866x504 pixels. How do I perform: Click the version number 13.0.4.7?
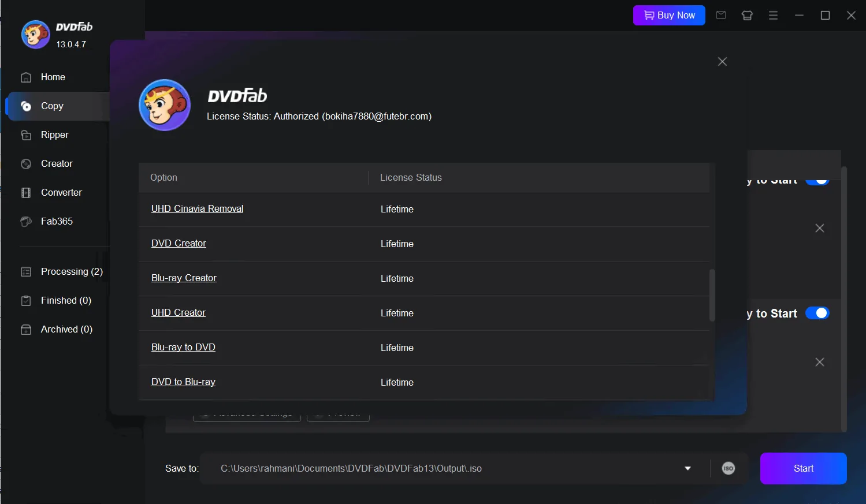[x=71, y=44]
